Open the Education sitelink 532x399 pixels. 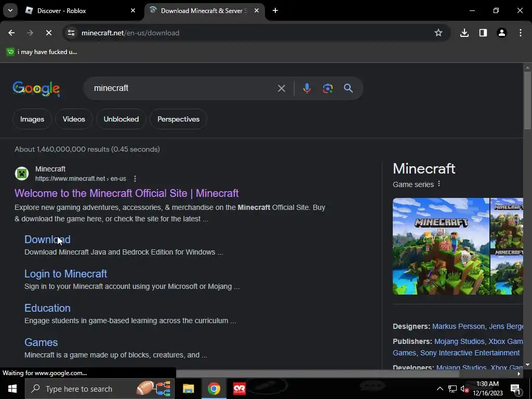pos(47,308)
